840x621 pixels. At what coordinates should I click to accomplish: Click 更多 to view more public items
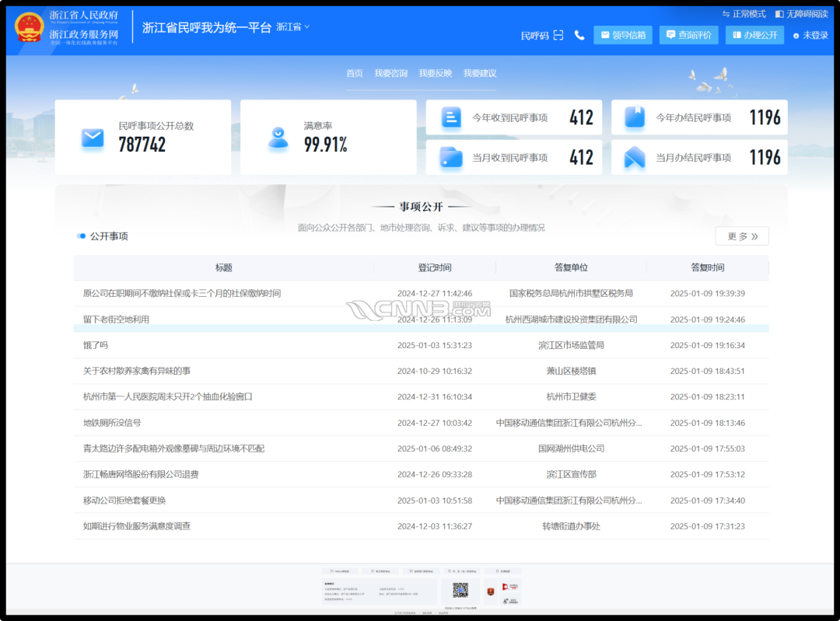[741, 236]
